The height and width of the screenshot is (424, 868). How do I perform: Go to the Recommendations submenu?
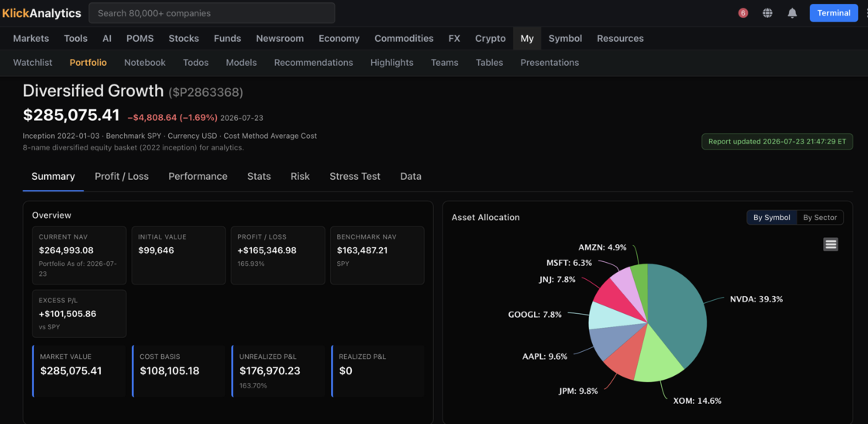tap(313, 63)
